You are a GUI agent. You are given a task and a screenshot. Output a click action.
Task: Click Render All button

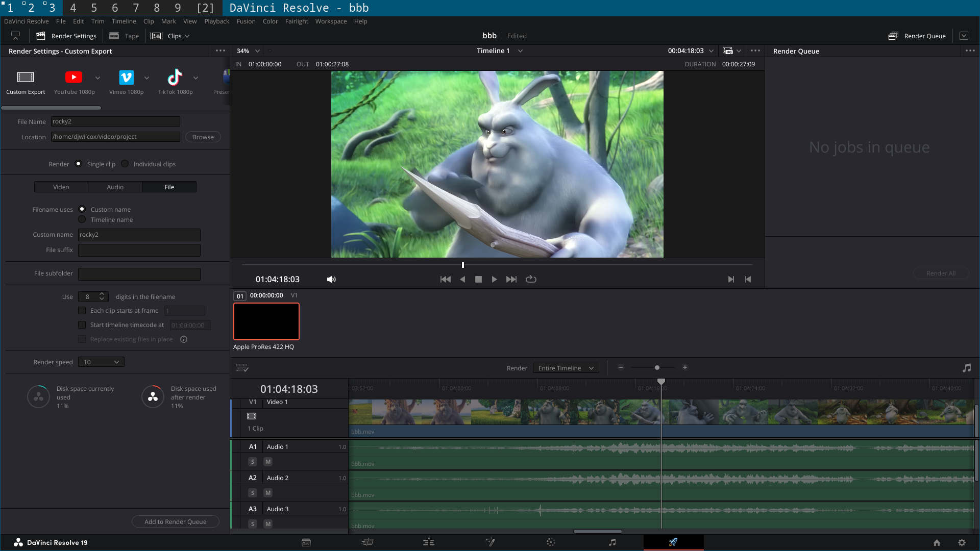941,273
